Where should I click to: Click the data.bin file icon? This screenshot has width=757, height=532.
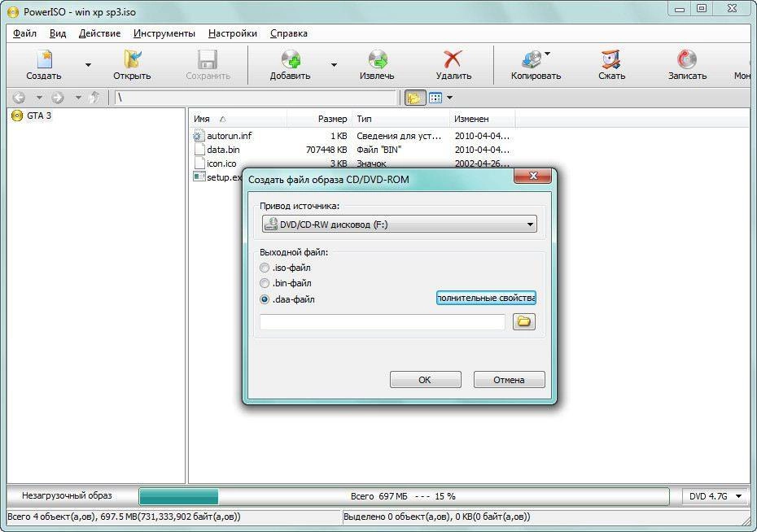tap(199, 150)
